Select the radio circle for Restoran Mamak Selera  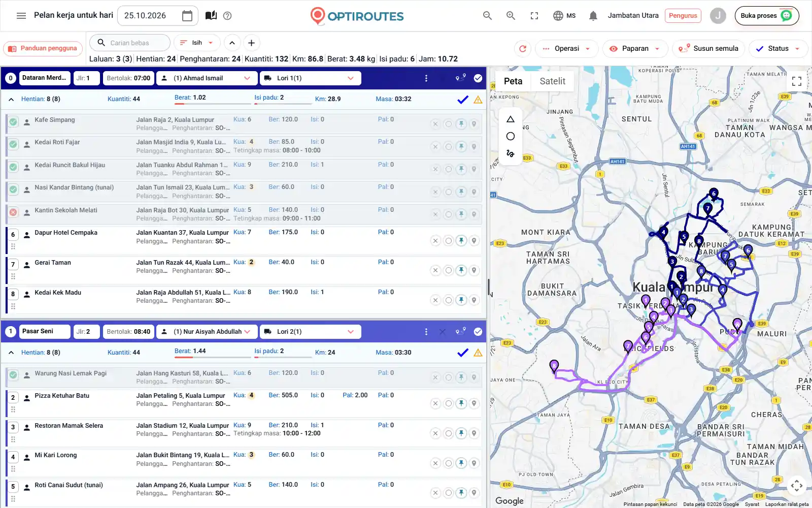449,433
